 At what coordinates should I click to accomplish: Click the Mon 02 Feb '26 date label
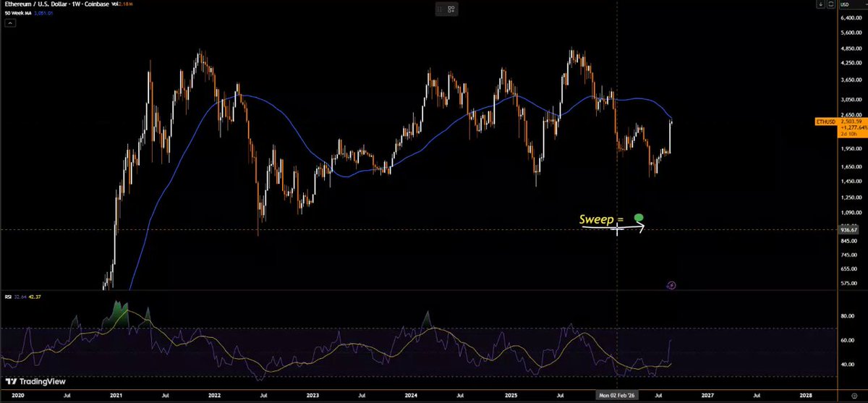tap(616, 396)
